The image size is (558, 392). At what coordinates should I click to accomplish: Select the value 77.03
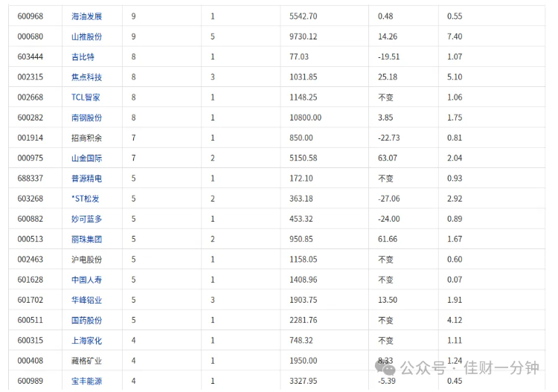coord(299,57)
